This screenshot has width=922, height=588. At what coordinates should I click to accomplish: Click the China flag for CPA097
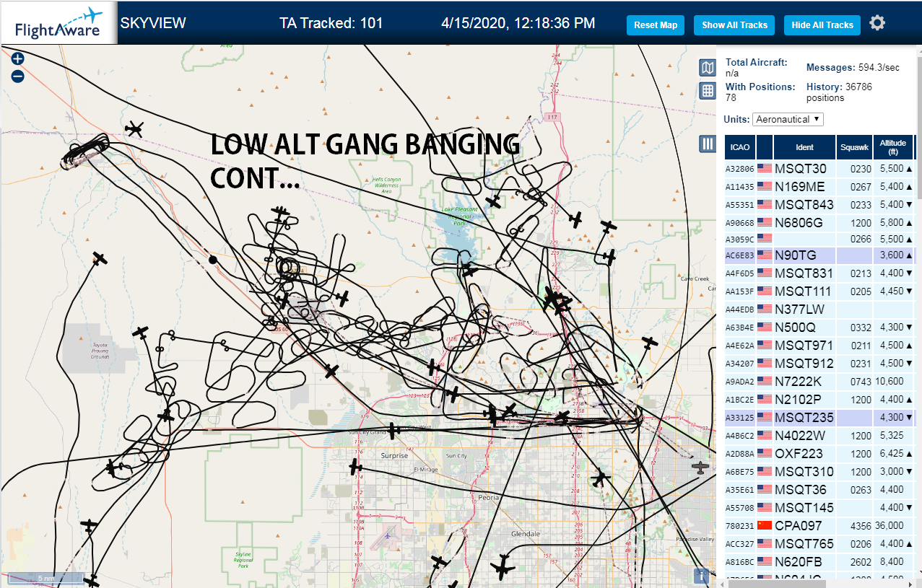click(x=764, y=525)
